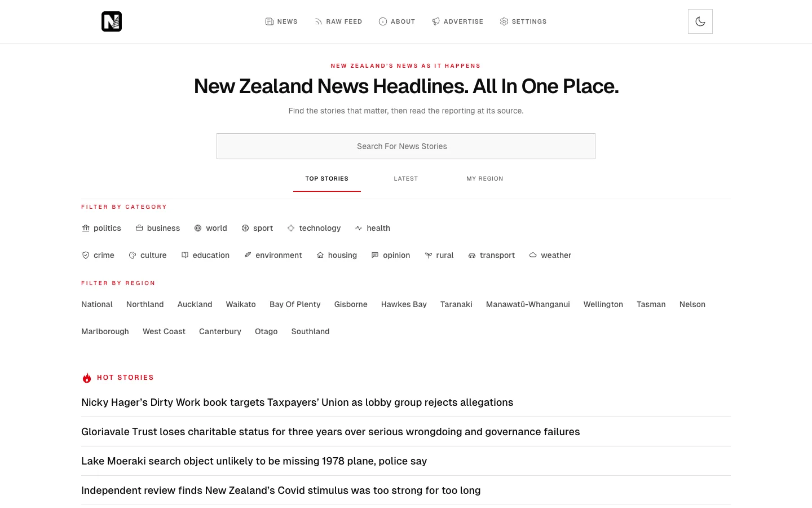Filter by world globe icon
Image resolution: width=812 pixels, height=508 pixels.
pyautogui.click(x=198, y=228)
